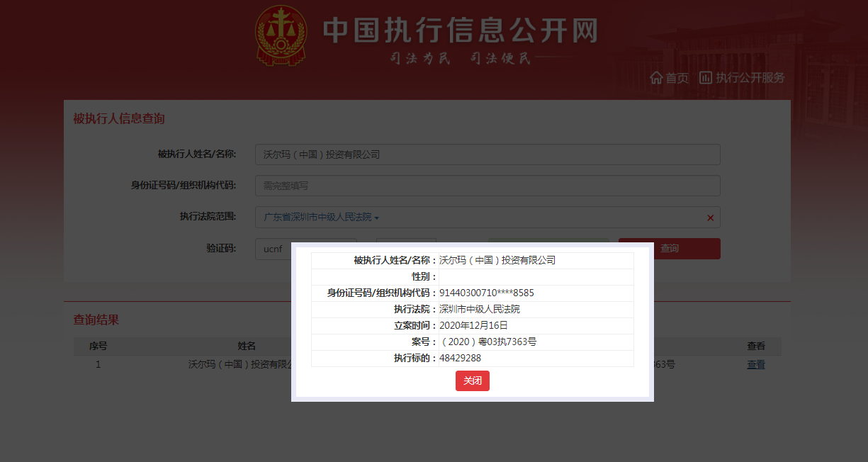Select the 被执行人信息查询 section heading
The height and width of the screenshot is (462, 868).
119,118
